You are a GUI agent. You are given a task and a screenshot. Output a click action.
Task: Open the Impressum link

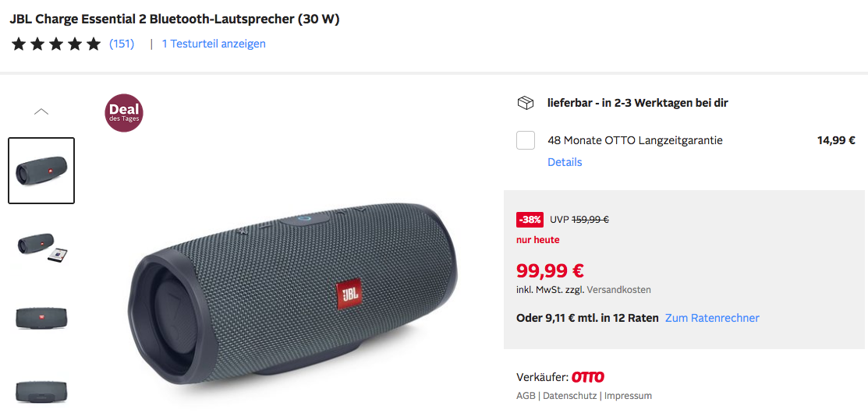coord(628,396)
